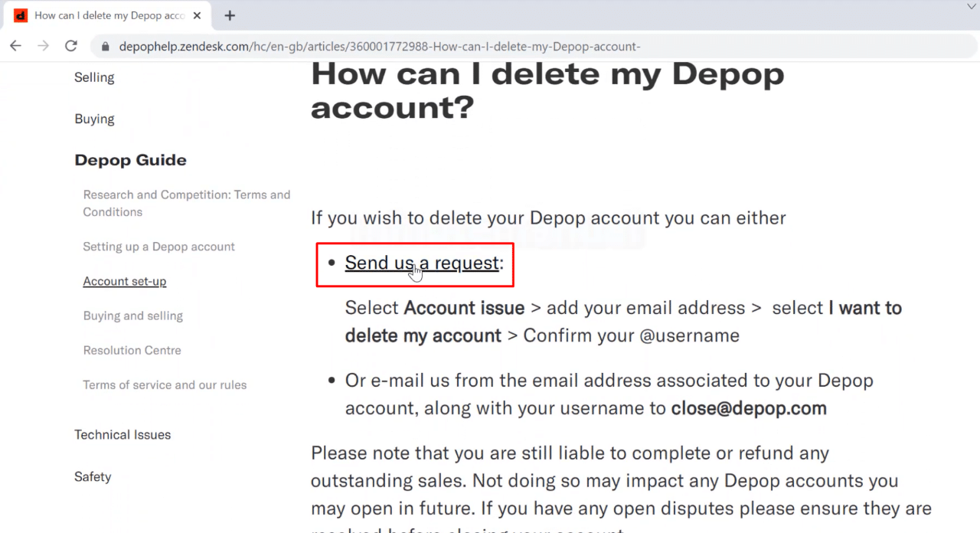The image size is (980, 533).
Task: Click the close@depop.com email text
Action: point(749,408)
